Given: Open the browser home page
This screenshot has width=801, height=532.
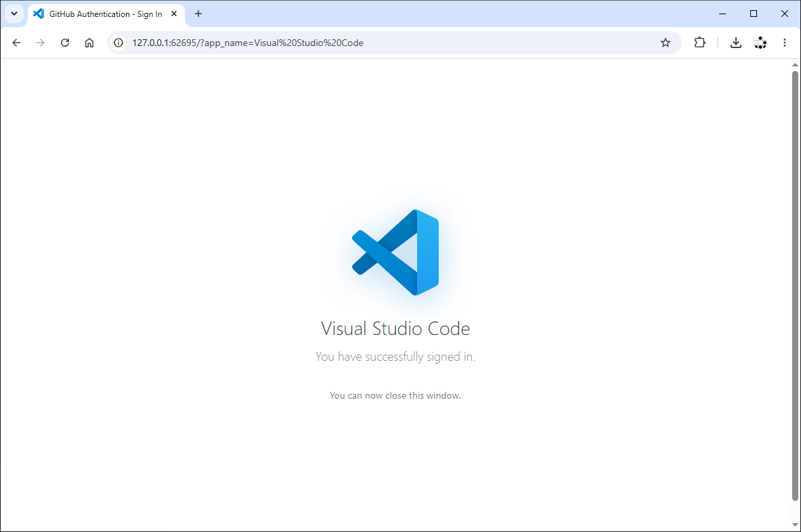Looking at the screenshot, I should tap(89, 43).
